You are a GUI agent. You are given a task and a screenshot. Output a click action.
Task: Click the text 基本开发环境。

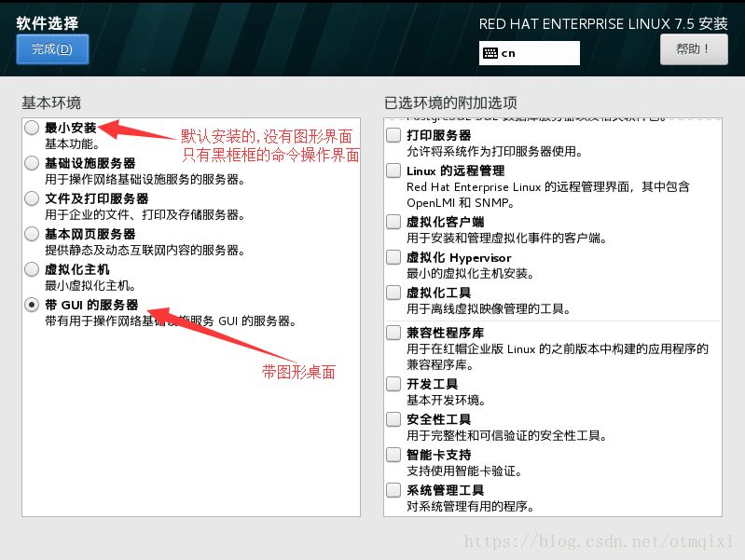pyautogui.click(x=446, y=401)
